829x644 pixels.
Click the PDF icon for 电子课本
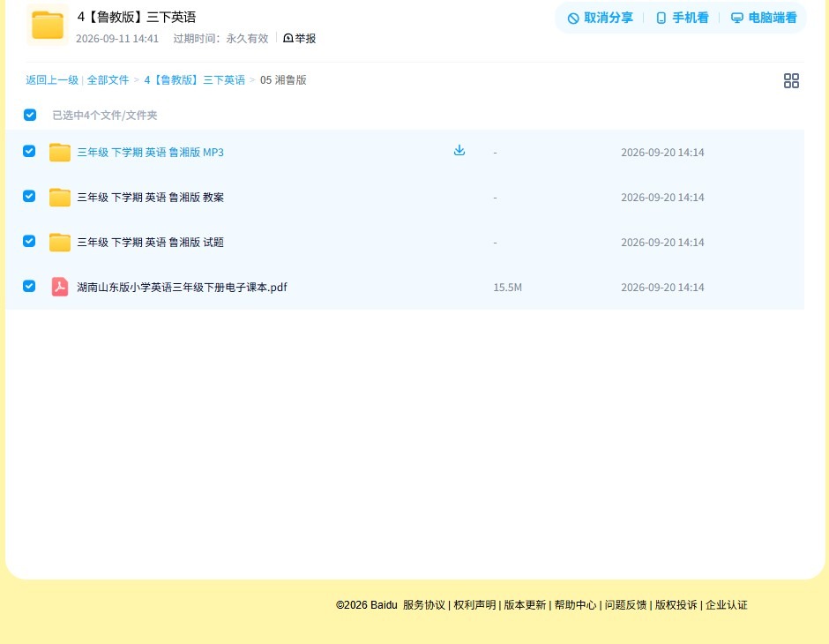(x=60, y=287)
